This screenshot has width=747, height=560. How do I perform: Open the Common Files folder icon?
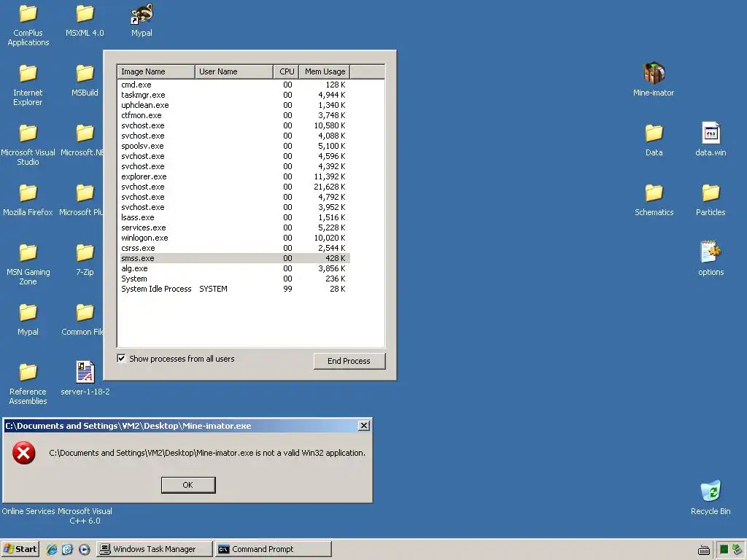(85, 313)
